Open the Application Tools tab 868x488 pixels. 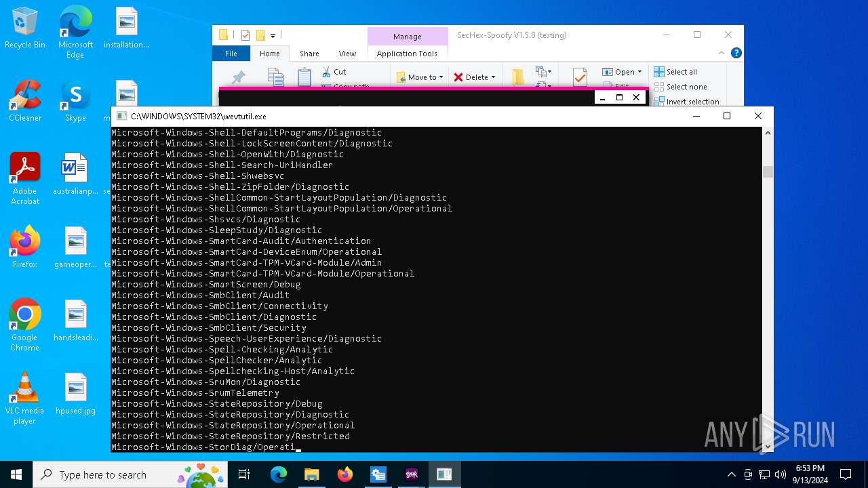point(407,54)
